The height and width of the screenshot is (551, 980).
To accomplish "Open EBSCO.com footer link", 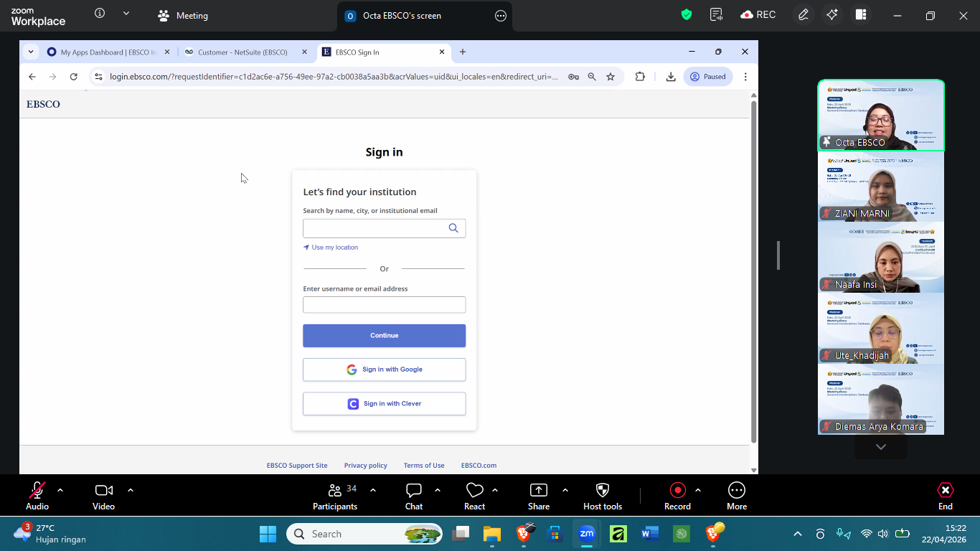I will click(479, 466).
